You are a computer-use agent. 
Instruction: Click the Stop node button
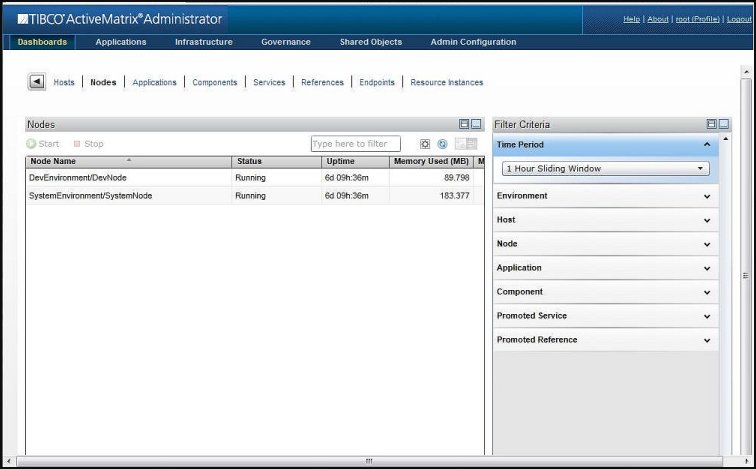coord(88,144)
